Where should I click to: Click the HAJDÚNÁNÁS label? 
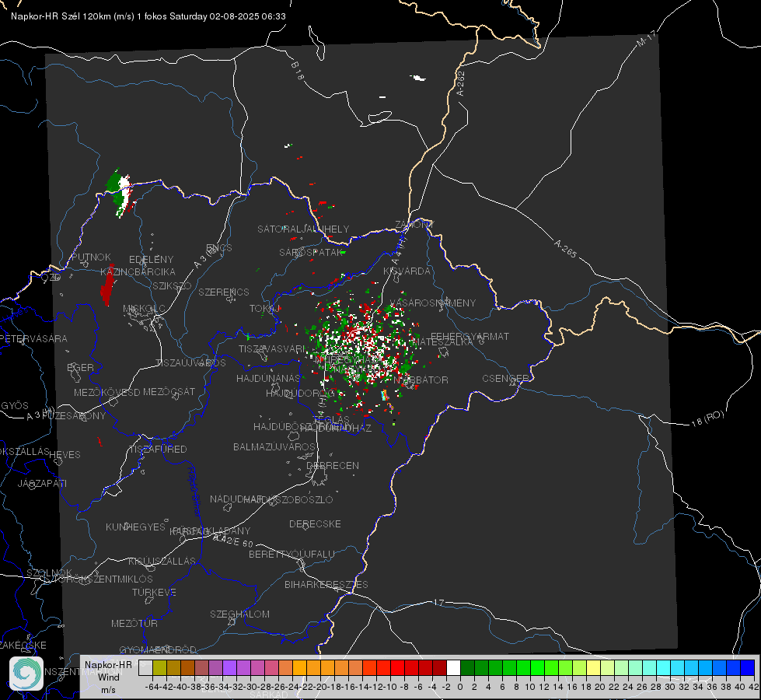(268, 378)
